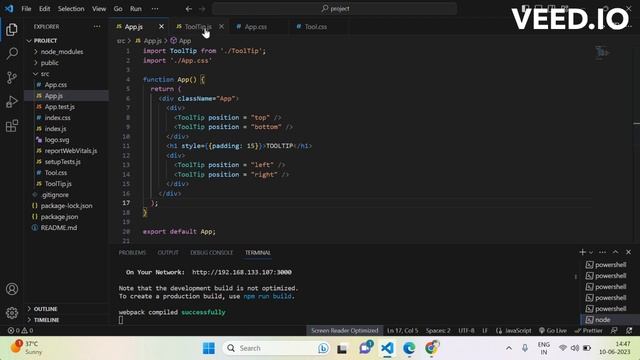Click Screen Reader Optimized status item
The height and width of the screenshot is (360, 640).
344,331
